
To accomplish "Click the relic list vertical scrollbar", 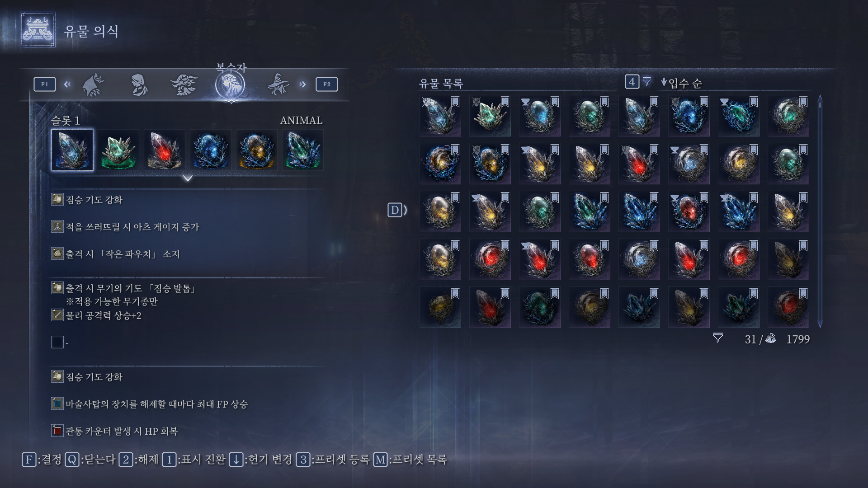I will (820, 211).
